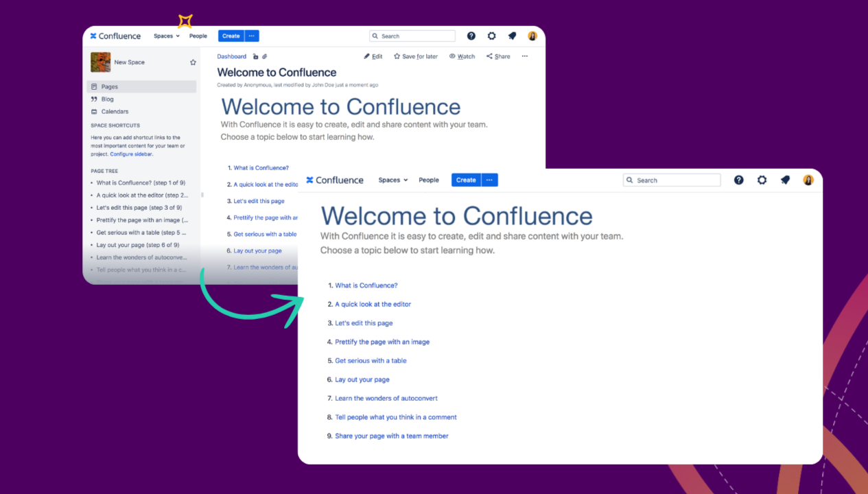
Task: Click the attachments paperclip icon
Action: (264, 56)
